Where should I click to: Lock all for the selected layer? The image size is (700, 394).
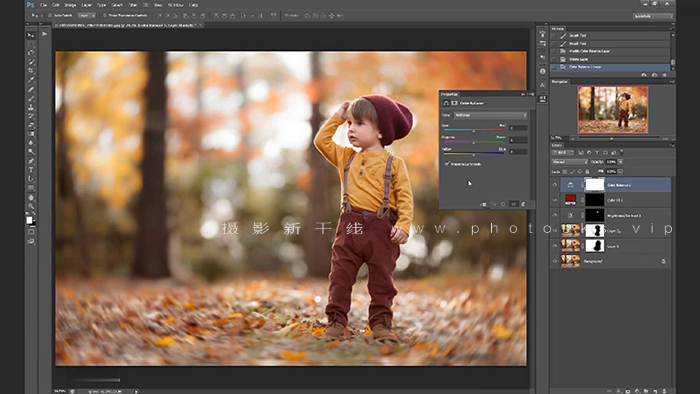(587, 171)
